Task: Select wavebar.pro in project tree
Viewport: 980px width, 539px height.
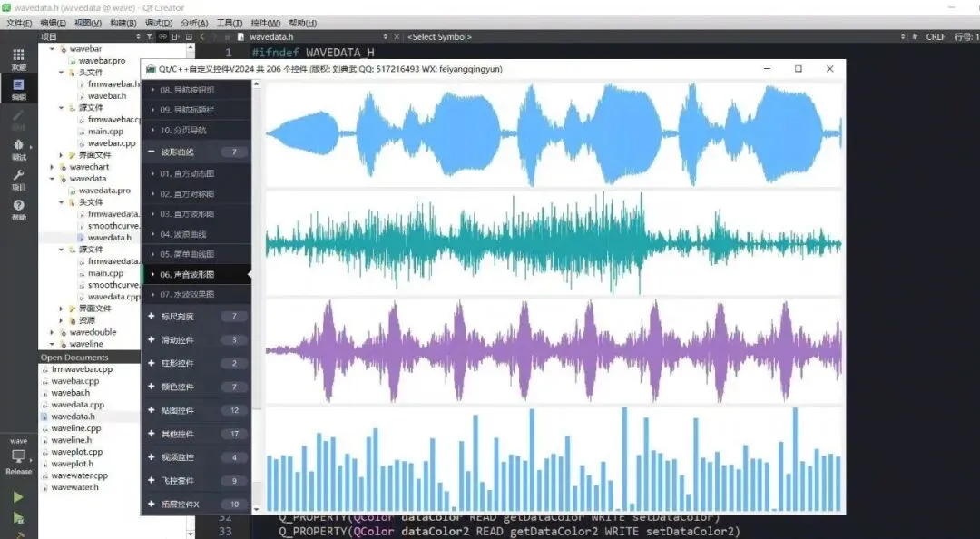Action: [102, 61]
